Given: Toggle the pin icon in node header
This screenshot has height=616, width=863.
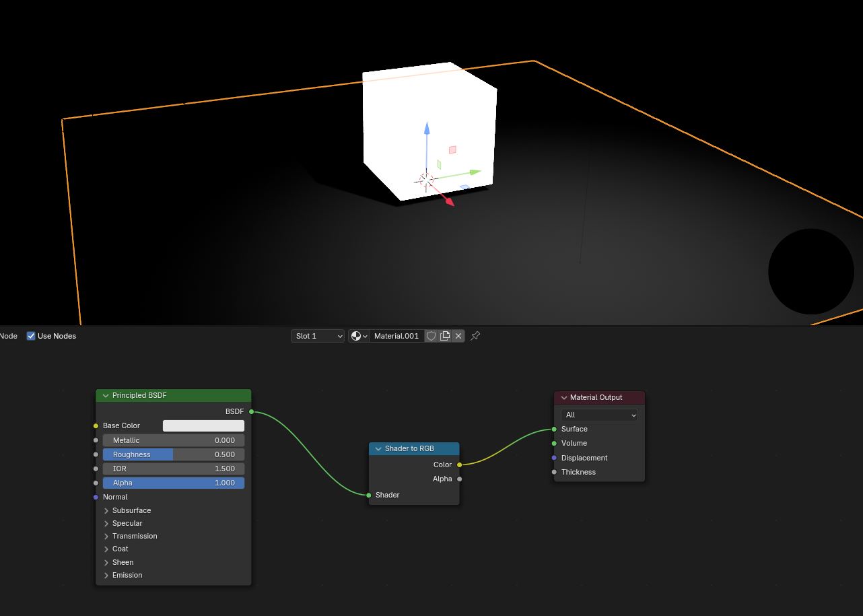Looking at the screenshot, I should click(x=475, y=336).
